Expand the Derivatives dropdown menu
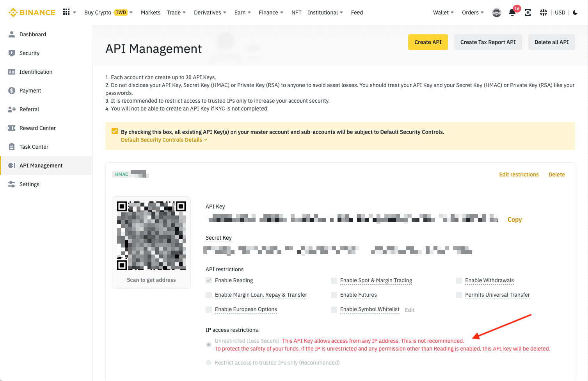 pyautogui.click(x=210, y=12)
